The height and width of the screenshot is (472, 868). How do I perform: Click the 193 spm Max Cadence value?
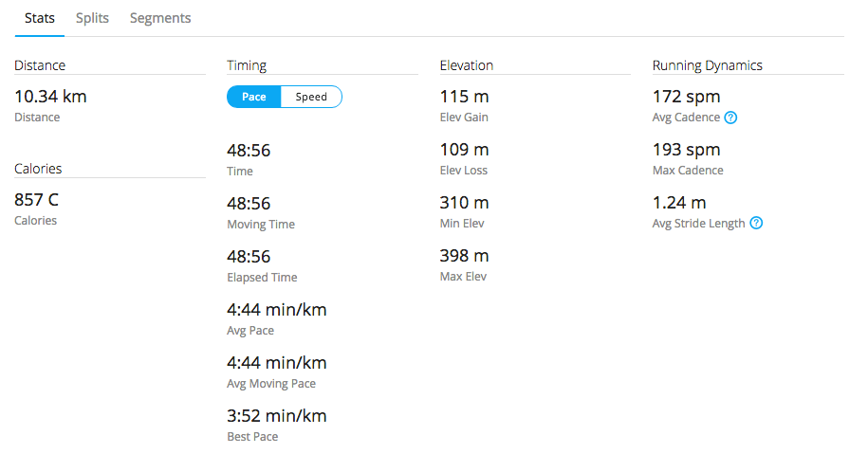point(687,150)
